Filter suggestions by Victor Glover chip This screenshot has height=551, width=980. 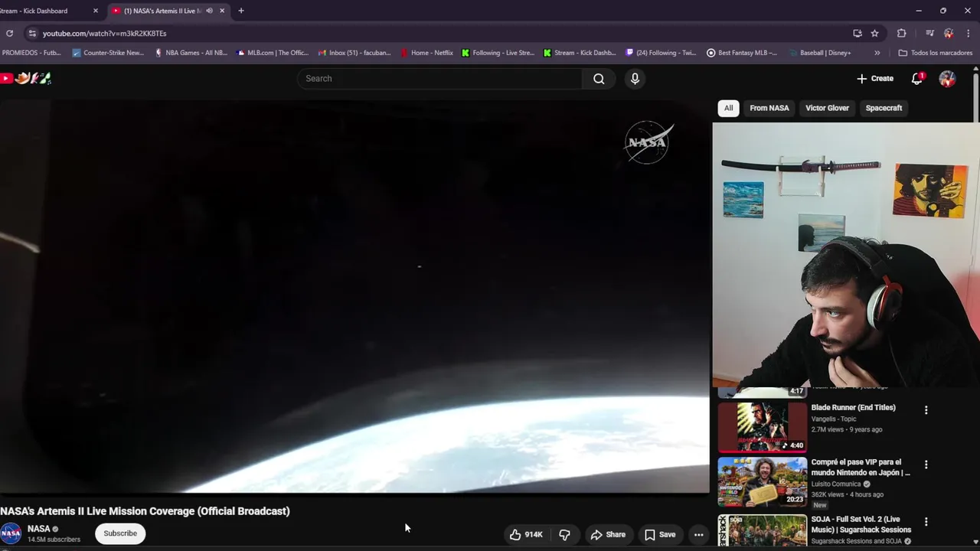pos(827,108)
